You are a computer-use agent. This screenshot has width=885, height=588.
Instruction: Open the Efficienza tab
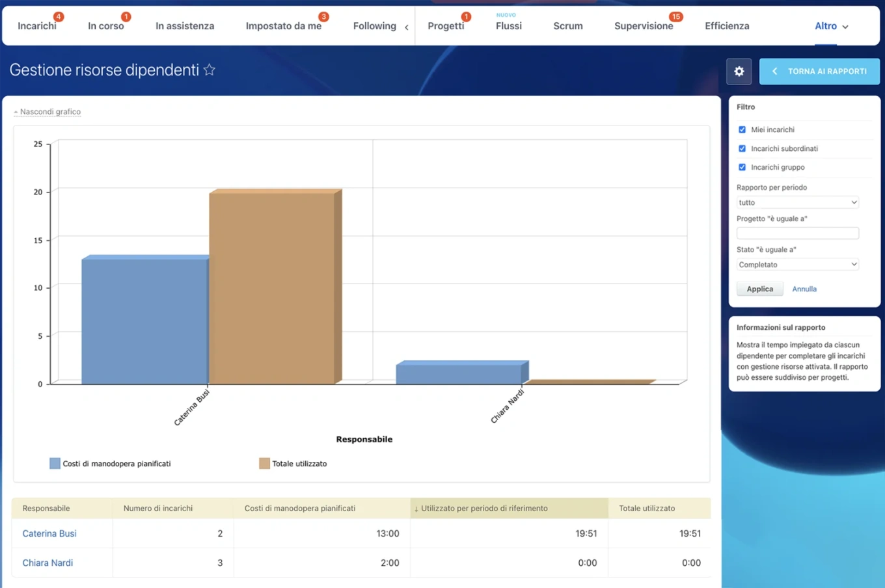(727, 26)
